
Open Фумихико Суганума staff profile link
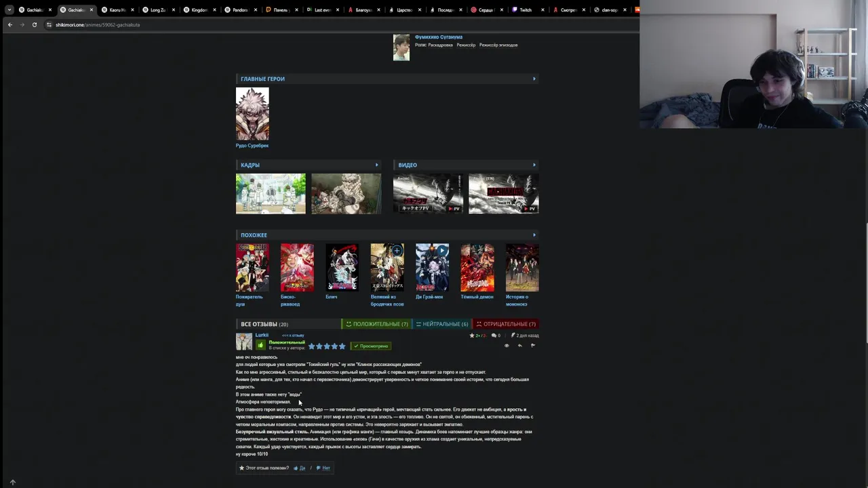439,37
